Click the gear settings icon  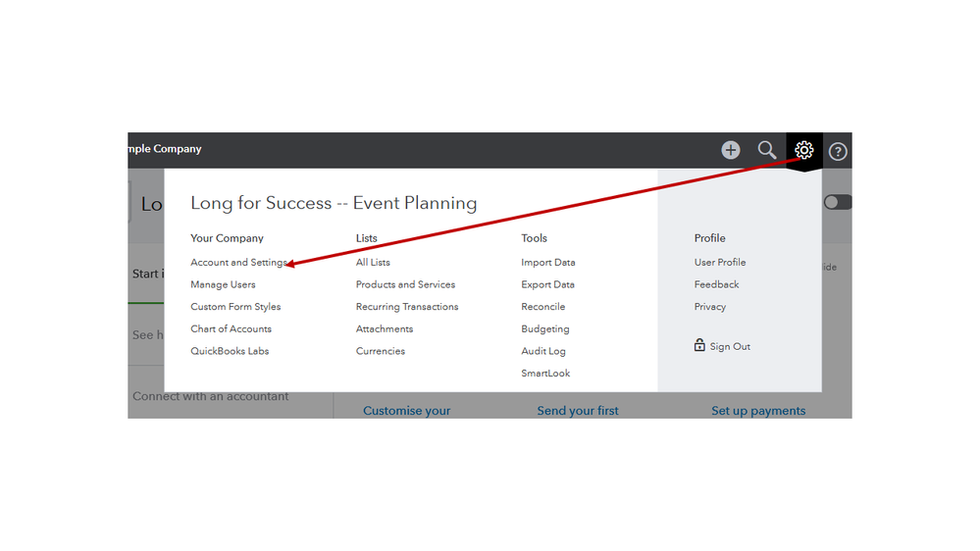(x=804, y=150)
